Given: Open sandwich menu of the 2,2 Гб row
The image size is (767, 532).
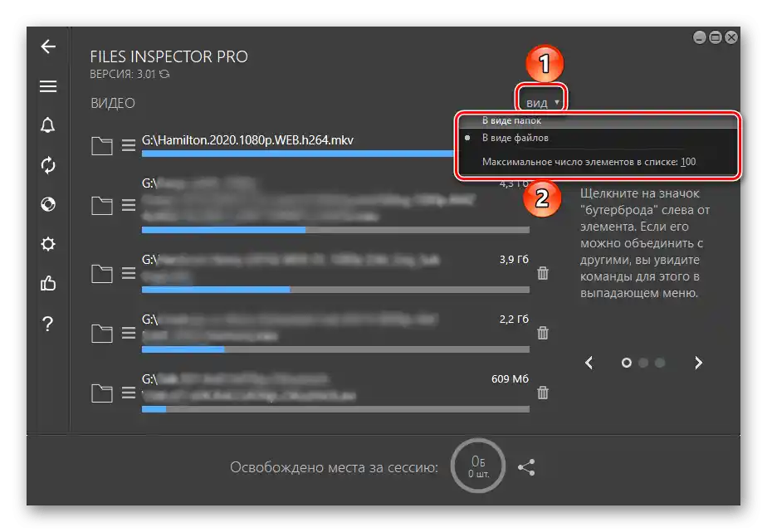Looking at the screenshot, I should 129,334.
